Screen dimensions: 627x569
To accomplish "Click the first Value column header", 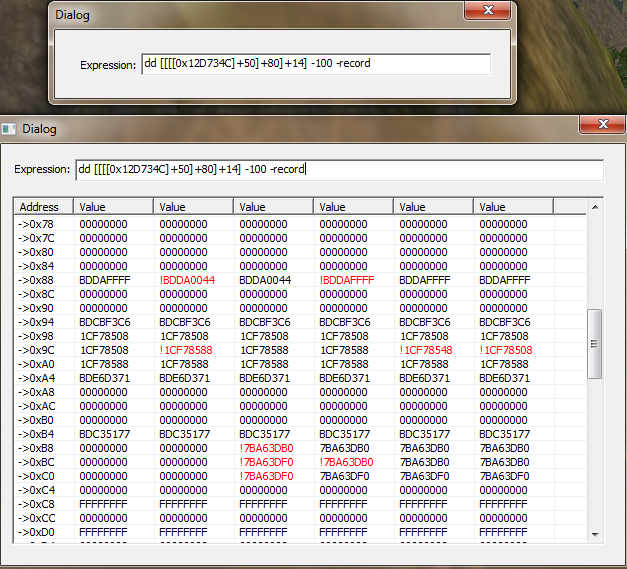I will coord(113,207).
